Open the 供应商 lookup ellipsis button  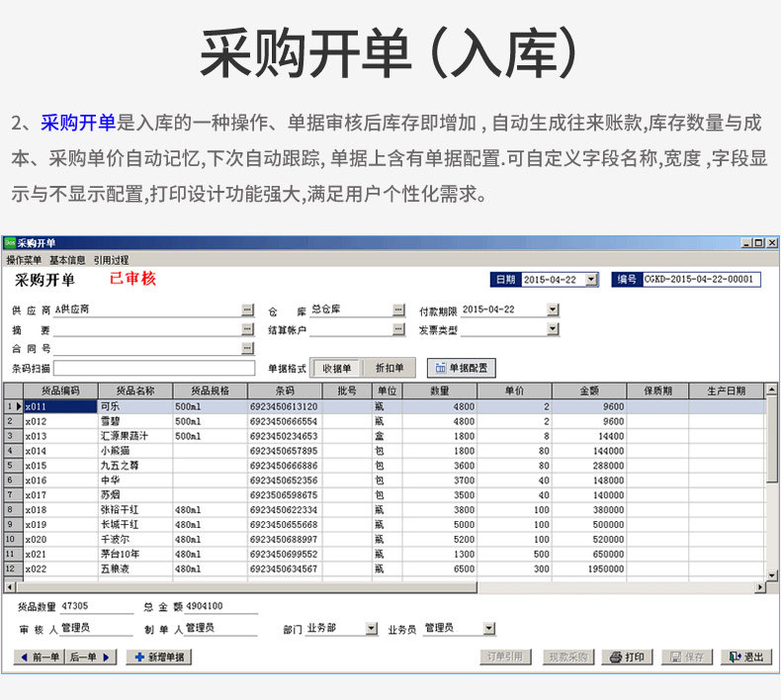coord(247,309)
